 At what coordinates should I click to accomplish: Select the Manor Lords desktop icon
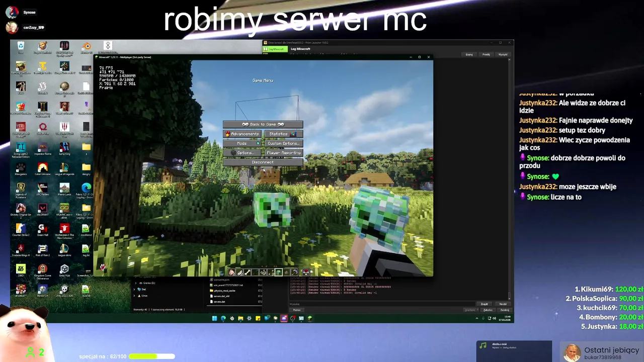coord(64,190)
